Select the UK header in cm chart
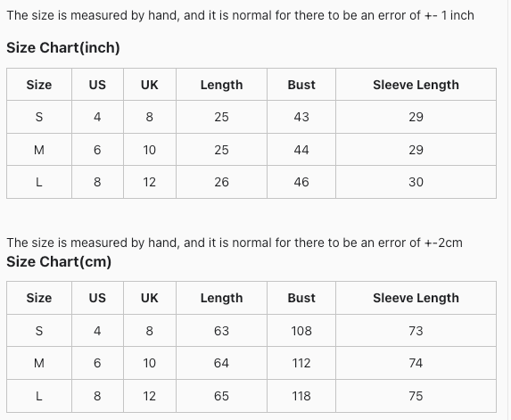Screen dimensions: 511x420 (x=150, y=298)
